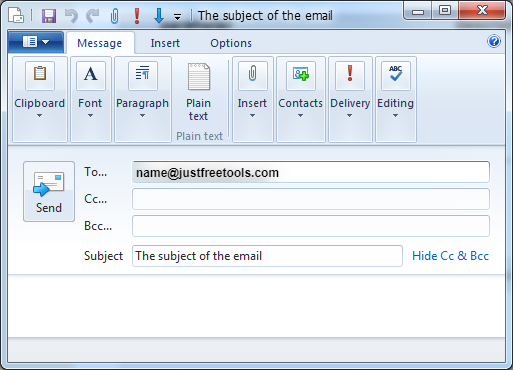Click the Insert paperclip ribbon icon
The width and height of the screenshot is (513, 370).
(x=253, y=75)
